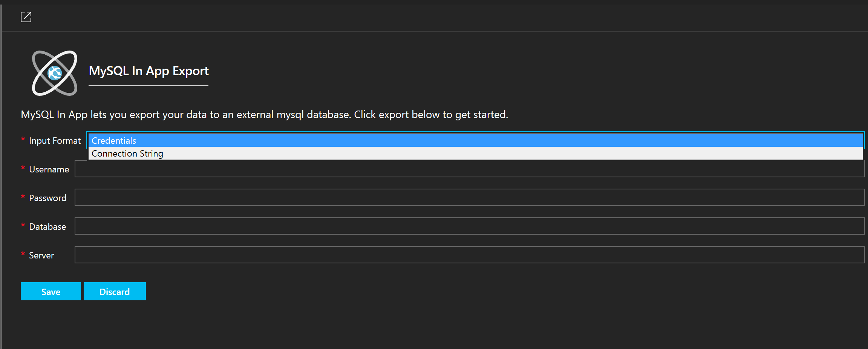Click the Database field label

point(47,227)
